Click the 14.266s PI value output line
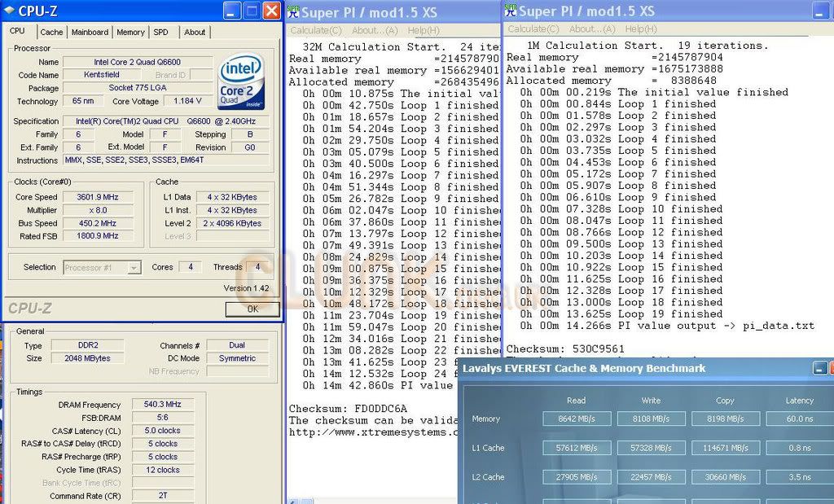834x504 pixels. click(x=667, y=326)
